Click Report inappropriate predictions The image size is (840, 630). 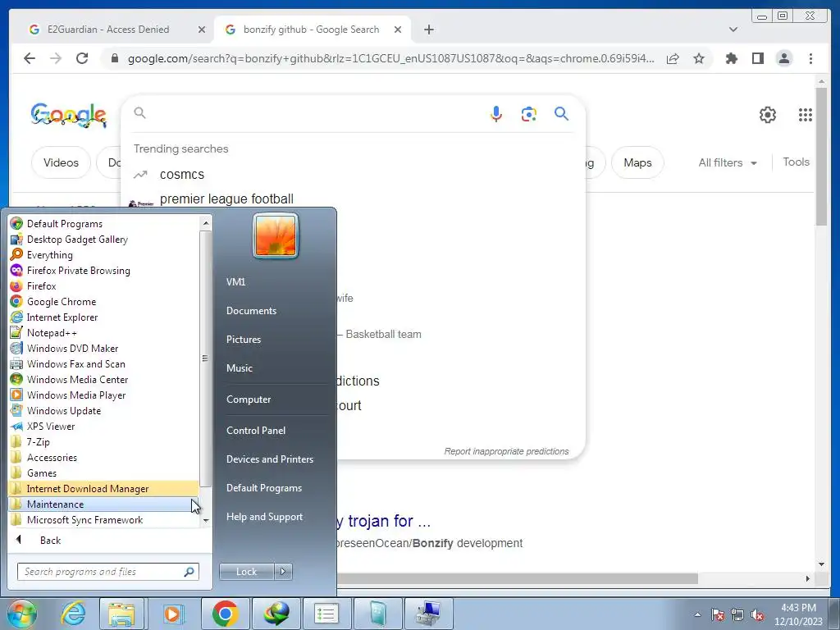506,451
